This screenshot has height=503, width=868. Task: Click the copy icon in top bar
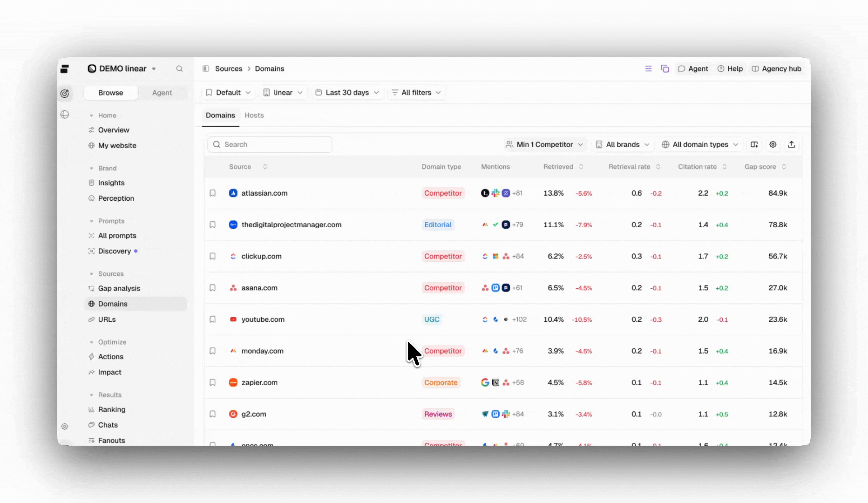tap(665, 68)
